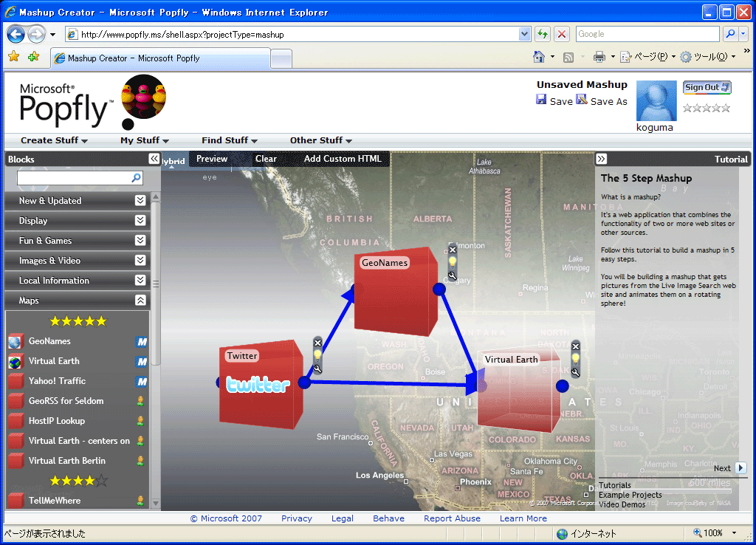
Task: Collapse the Maps category
Action: [140, 300]
